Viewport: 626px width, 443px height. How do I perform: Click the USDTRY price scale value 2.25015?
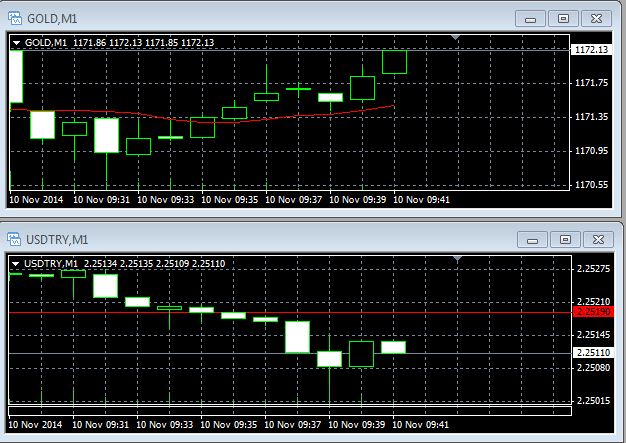593,401
